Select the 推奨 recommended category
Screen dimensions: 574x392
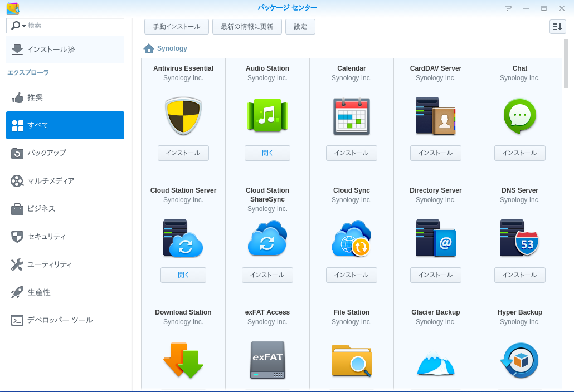65,97
